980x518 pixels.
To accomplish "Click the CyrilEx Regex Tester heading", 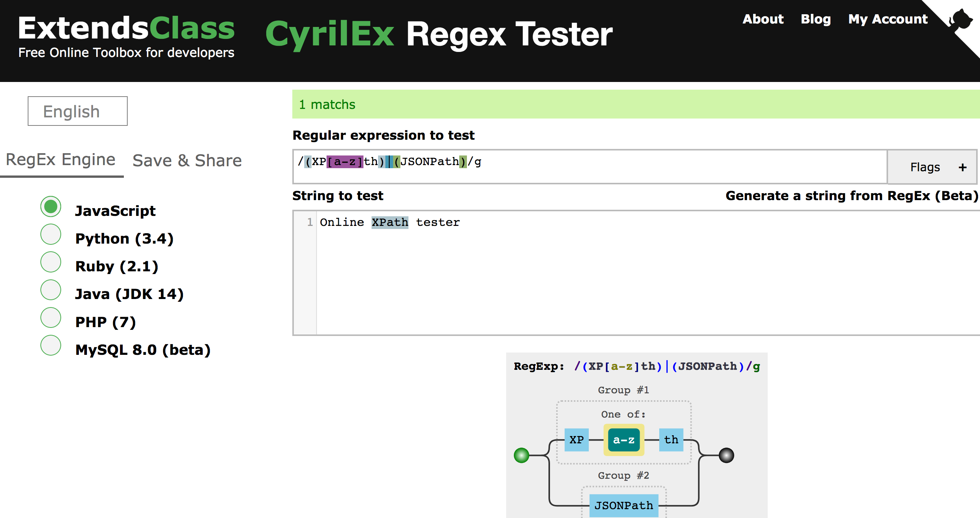I will tap(439, 35).
